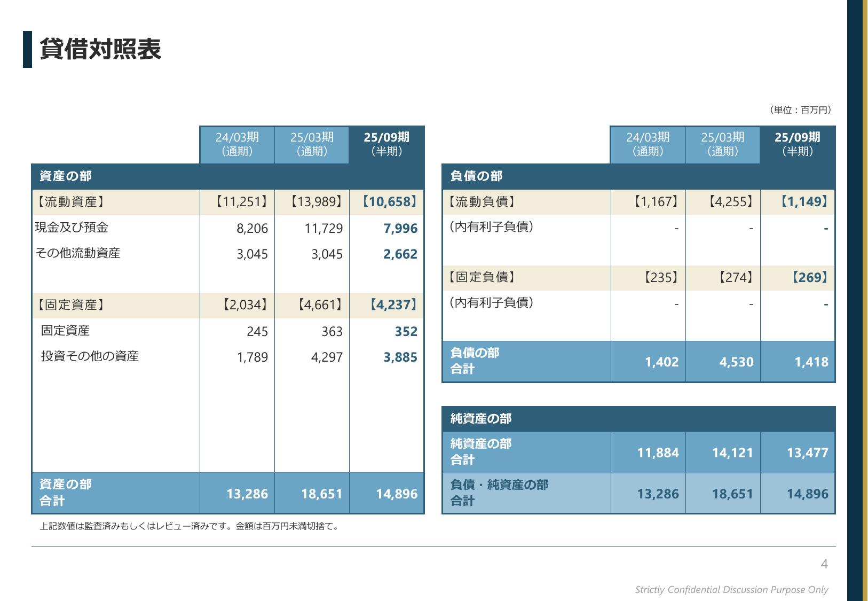Select the 資産の部 section header

point(65,176)
